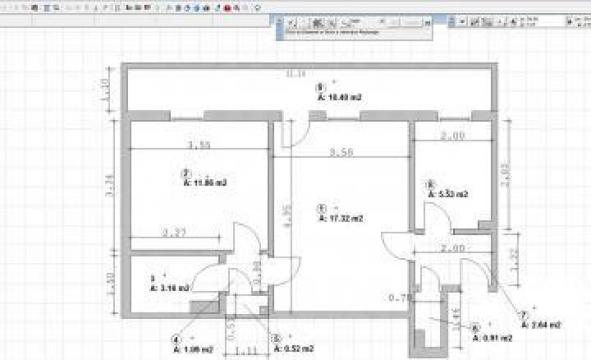The height and width of the screenshot is (360, 591).
Task: Select the rightmost icon of the top toolbar
Action: [x=258, y=8]
